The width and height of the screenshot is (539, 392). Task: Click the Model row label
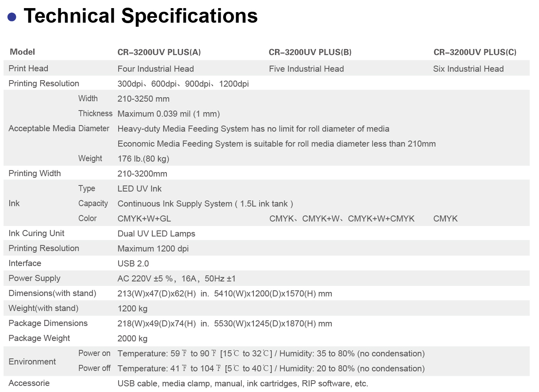pyautogui.click(x=22, y=52)
